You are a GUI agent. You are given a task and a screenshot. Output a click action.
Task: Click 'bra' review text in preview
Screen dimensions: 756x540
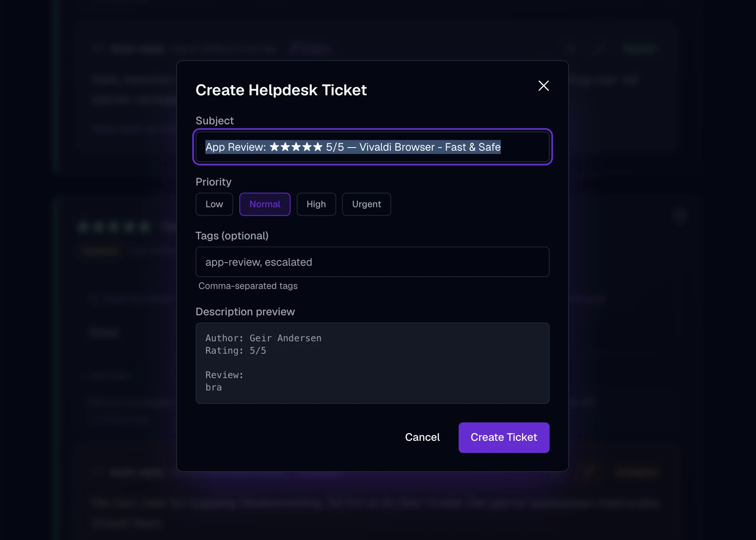[213, 387]
